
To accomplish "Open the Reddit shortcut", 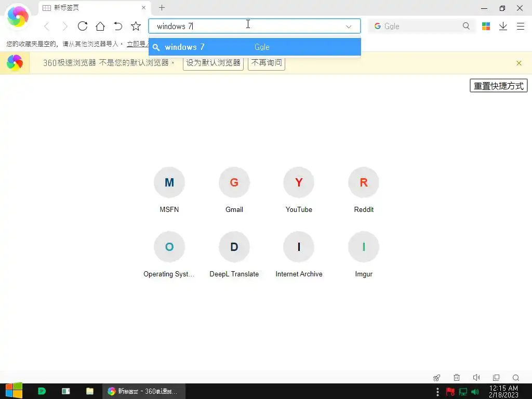I will coord(364,190).
